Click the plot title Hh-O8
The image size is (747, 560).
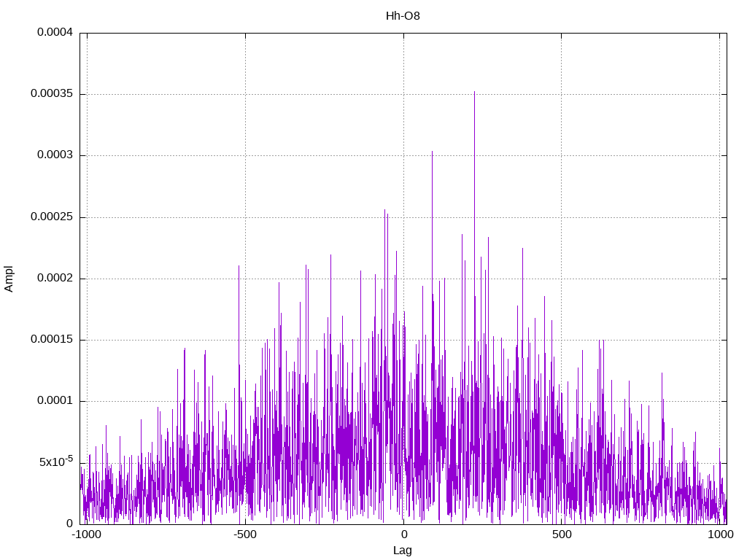click(x=403, y=16)
